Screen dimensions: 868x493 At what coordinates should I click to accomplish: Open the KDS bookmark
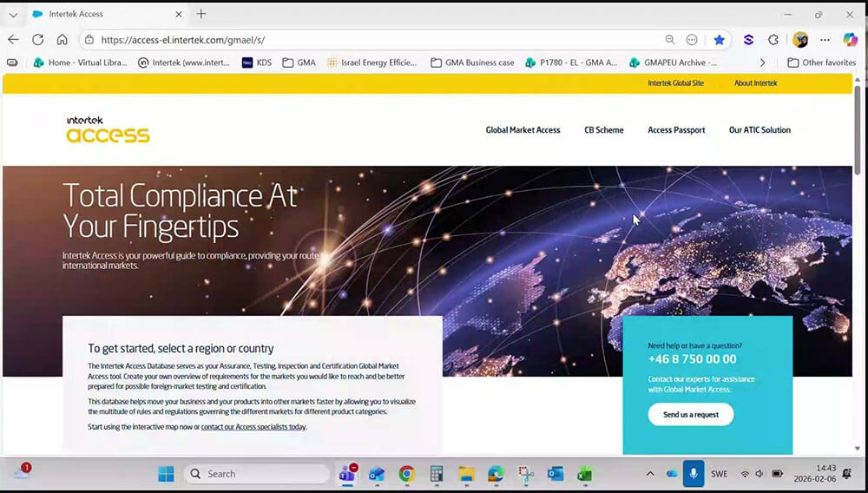tap(257, 62)
